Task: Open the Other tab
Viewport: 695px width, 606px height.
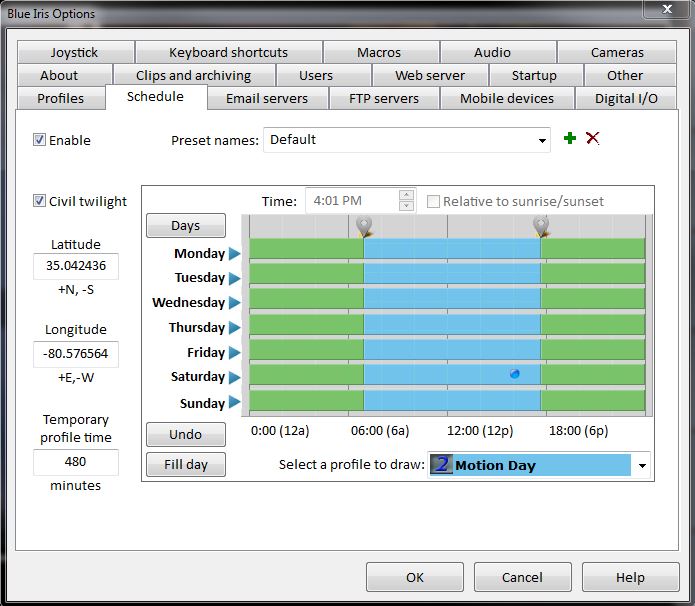Action: point(630,75)
